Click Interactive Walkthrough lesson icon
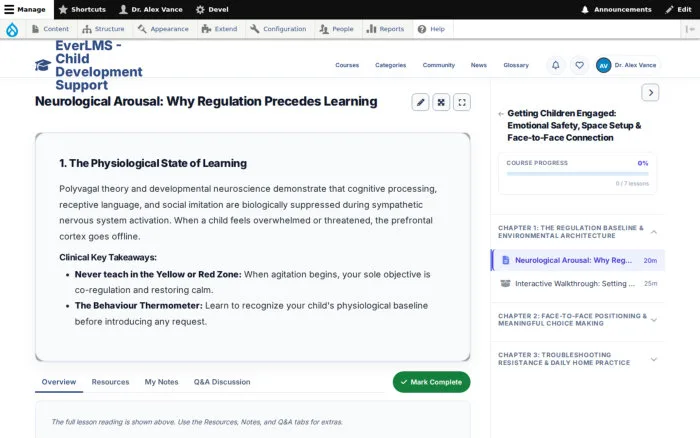 (505, 284)
